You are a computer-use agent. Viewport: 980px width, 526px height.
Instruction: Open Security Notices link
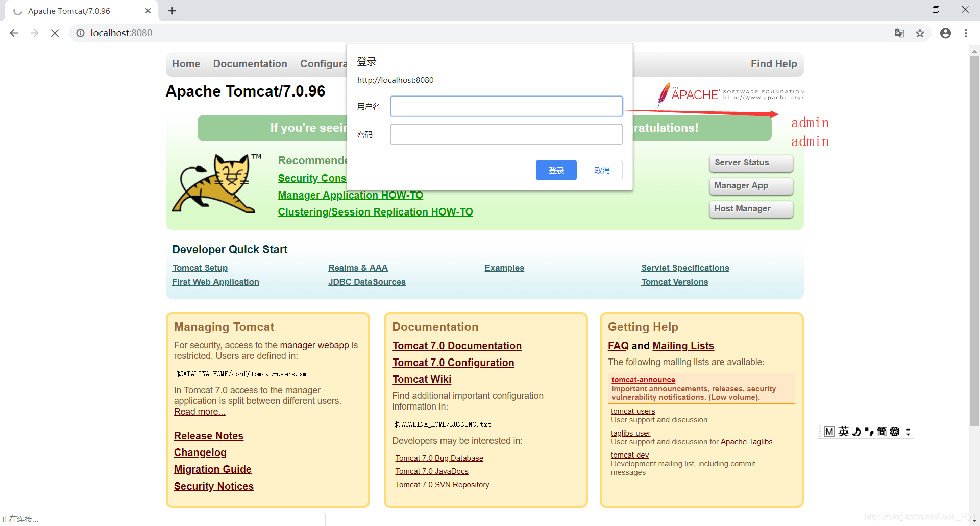pos(213,486)
